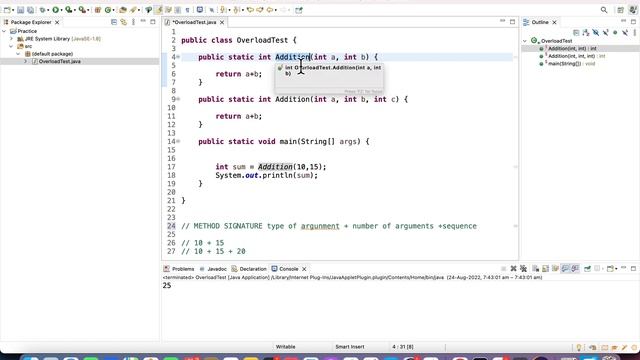Select Addition(int, int) : int in Outline
This screenshot has width=640, height=360.
pos(568,49)
